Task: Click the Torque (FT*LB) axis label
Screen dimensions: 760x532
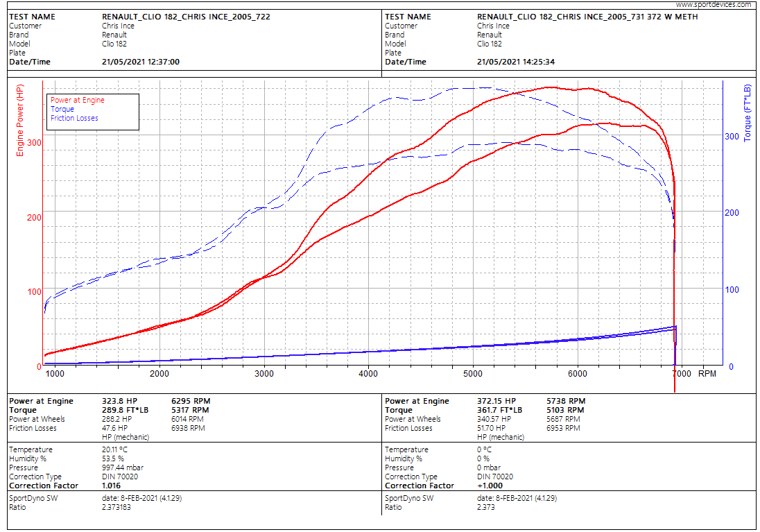Action: click(748, 114)
